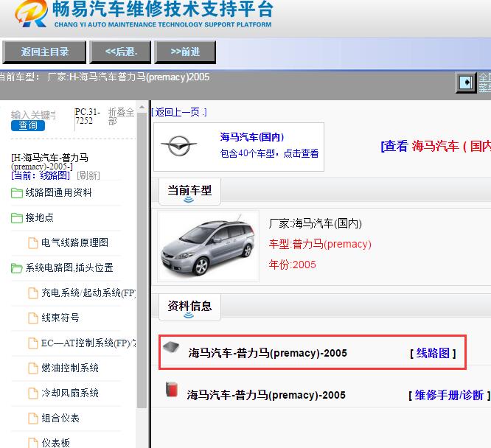Screen dimensions: 491x448
Task: Click the 线路图通用资料 folder icon
Action: (x=17, y=193)
